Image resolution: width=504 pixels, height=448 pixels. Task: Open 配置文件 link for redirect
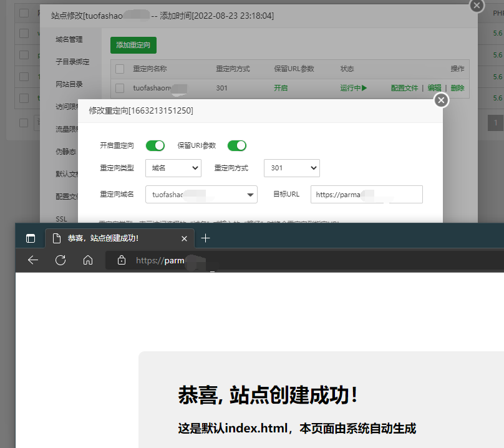[x=404, y=88]
